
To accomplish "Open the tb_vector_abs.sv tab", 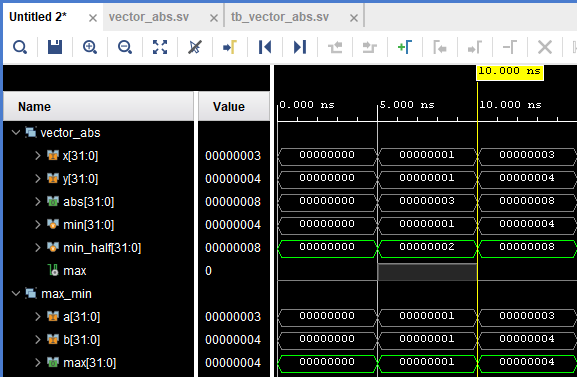I will 280,17.
